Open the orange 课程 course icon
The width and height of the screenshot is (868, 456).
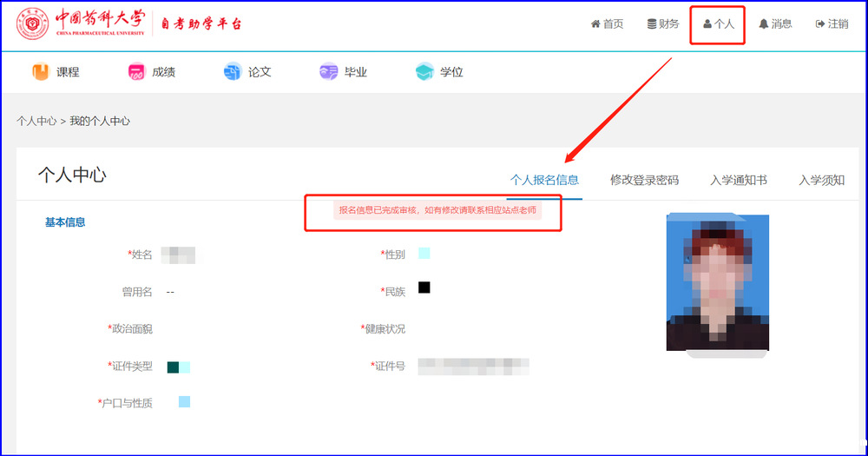(x=41, y=72)
